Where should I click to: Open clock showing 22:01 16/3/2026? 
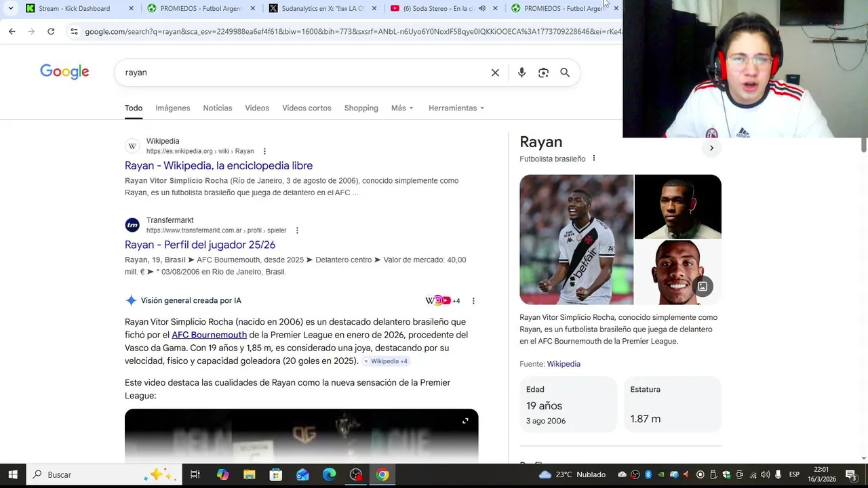coord(821,474)
